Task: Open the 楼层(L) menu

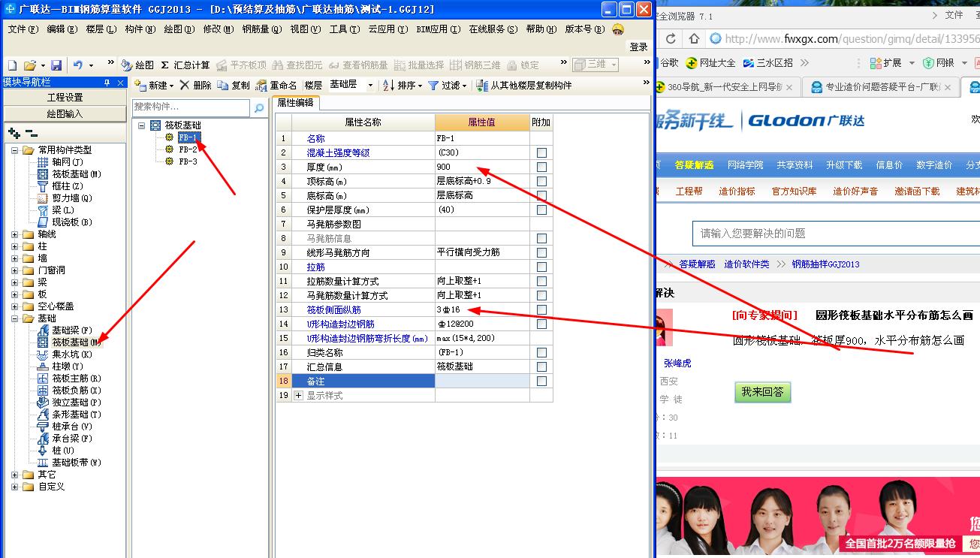Action: [x=101, y=29]
